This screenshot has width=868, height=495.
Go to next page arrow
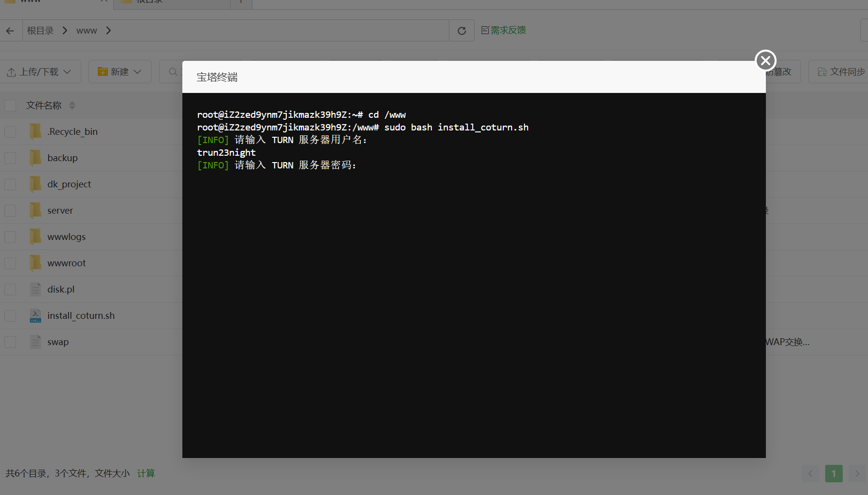tap(857, 474)
